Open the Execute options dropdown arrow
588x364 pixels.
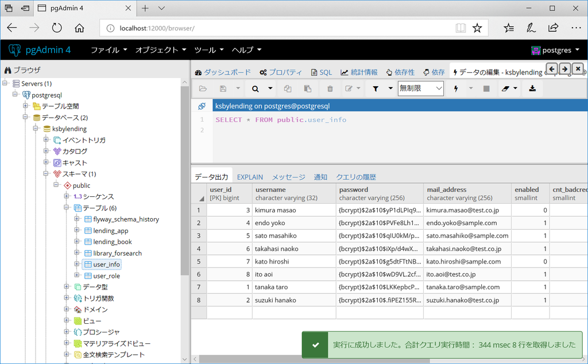(471, 89)
